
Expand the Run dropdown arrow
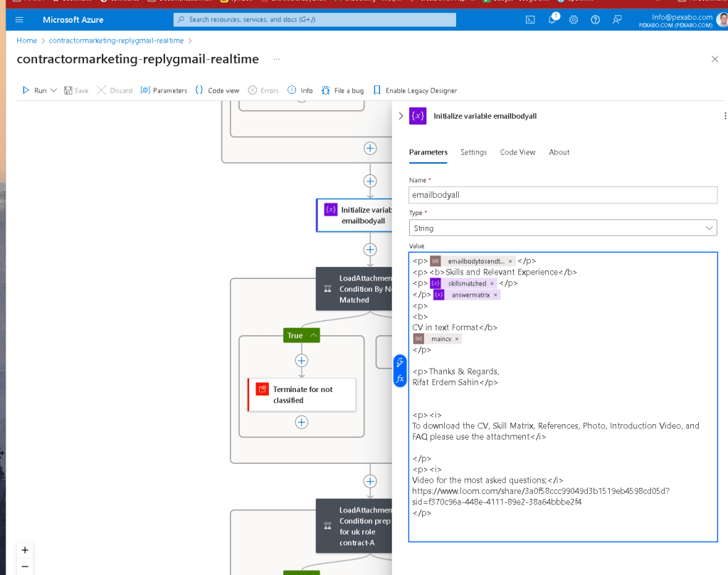click(53, 90)
